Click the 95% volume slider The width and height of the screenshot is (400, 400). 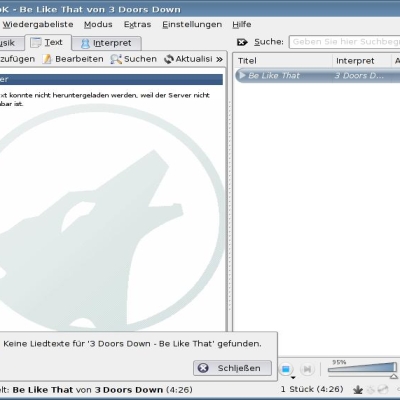click(362, 367)
